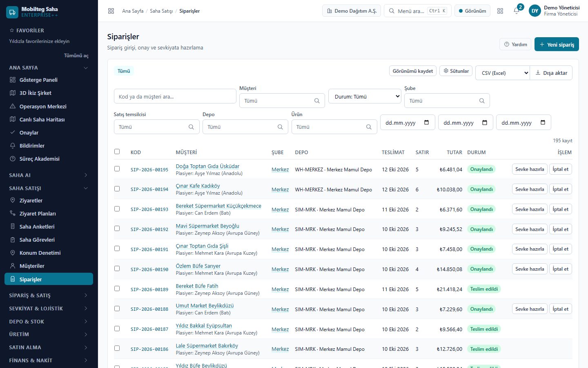Open Ziyaret Planları
588x368 pixels.
49,213
